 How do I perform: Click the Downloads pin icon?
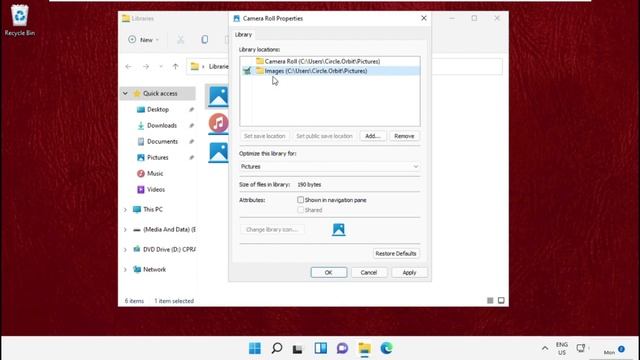[191, 125]
